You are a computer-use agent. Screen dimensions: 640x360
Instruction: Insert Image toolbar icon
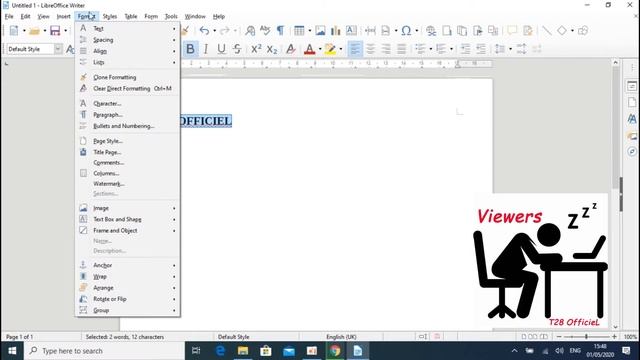pos(320,30)
